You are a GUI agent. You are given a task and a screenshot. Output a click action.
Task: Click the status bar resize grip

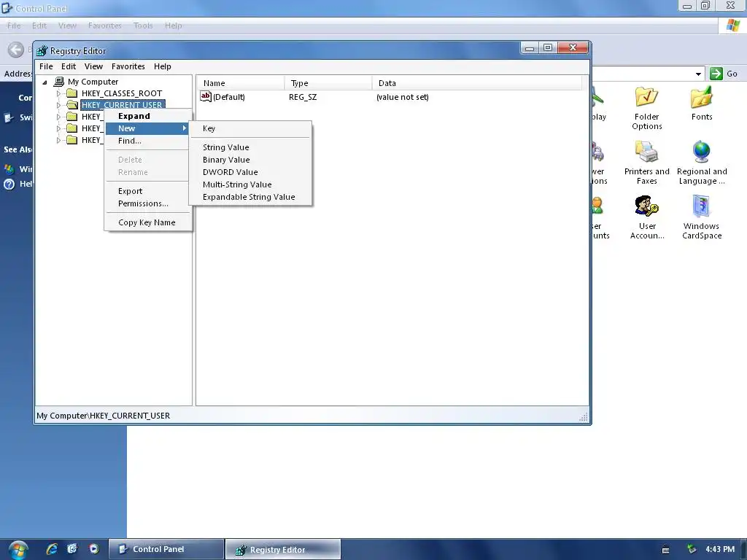pos(584,417)
